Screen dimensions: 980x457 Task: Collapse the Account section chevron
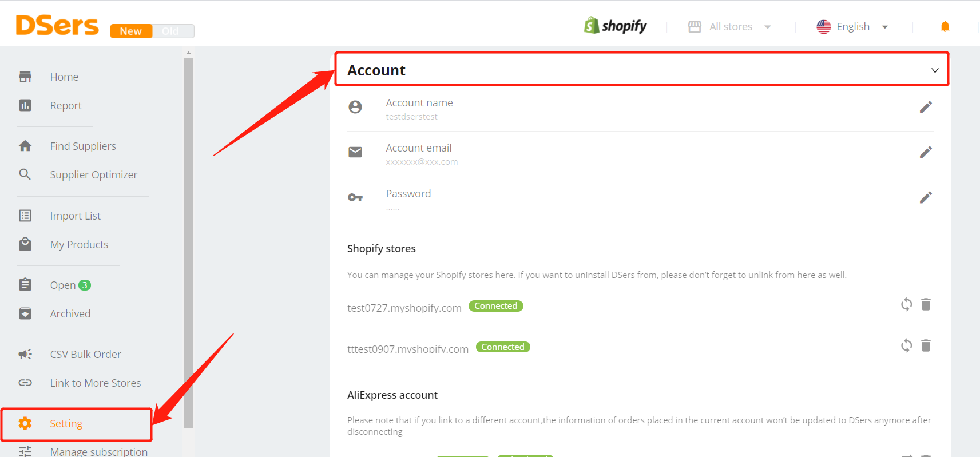tap(935, 70)
